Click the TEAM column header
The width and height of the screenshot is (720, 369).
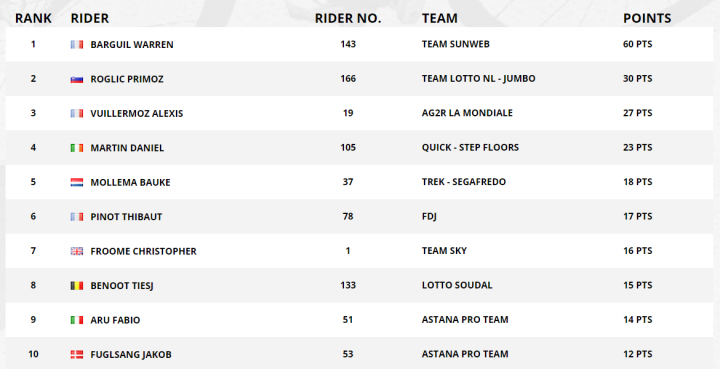(439, 18)
